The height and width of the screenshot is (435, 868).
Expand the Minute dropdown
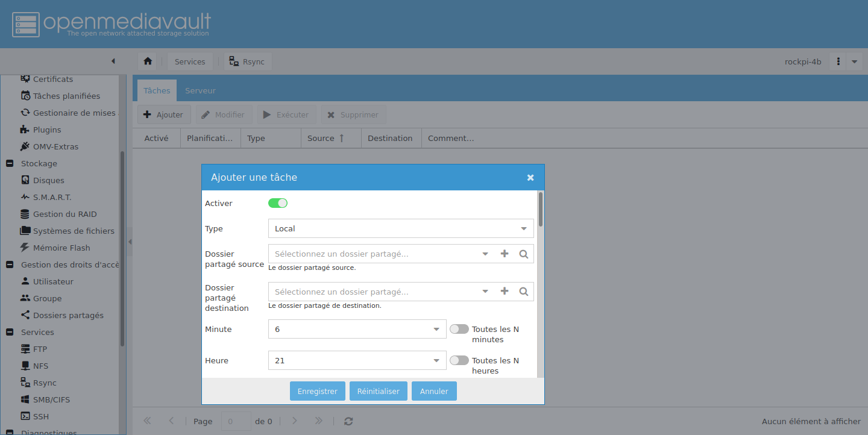(x=357, y=329)
